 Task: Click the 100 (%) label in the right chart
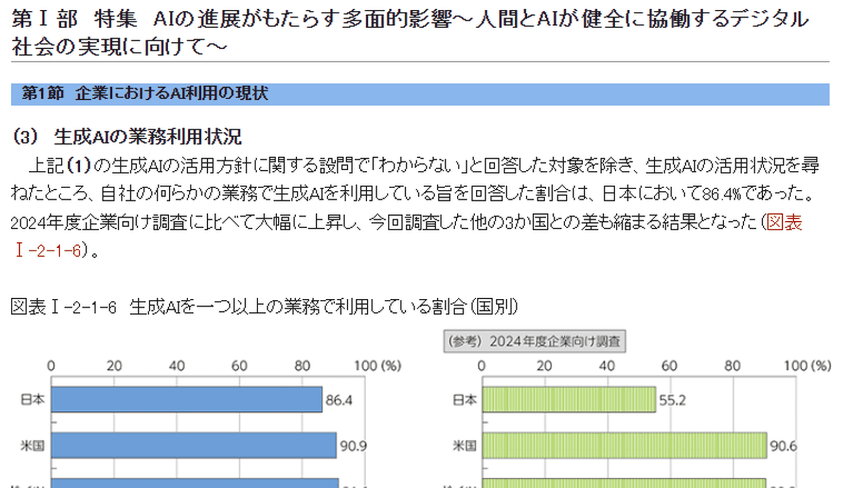tap(808, 366)
